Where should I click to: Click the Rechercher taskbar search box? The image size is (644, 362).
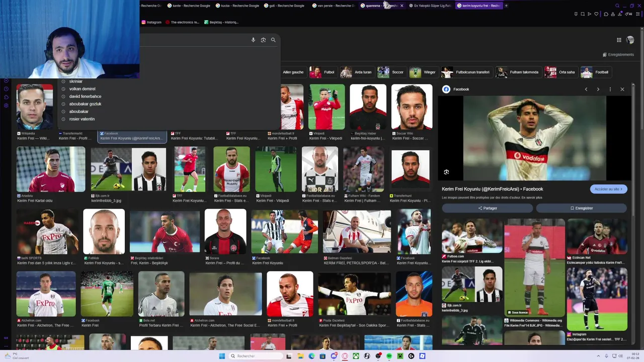(x=255, y=356)
